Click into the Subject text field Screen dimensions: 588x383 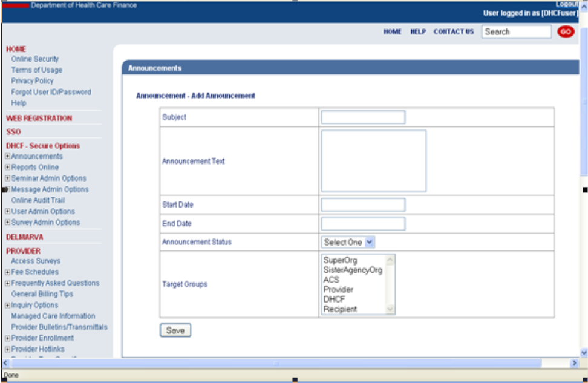tap(363, 117)
